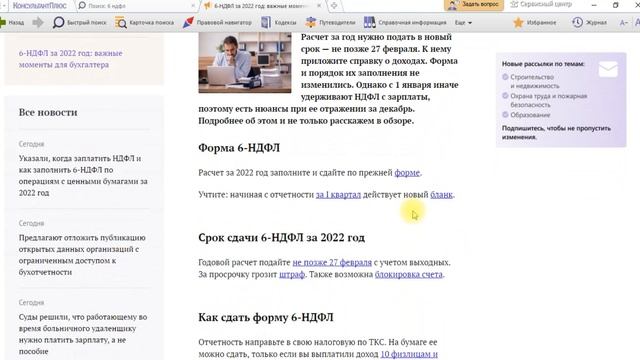Select Строительство и недвижимость subscription option
Image resolution: width=640 pixels, height=360 pixels.
[530, 81]
